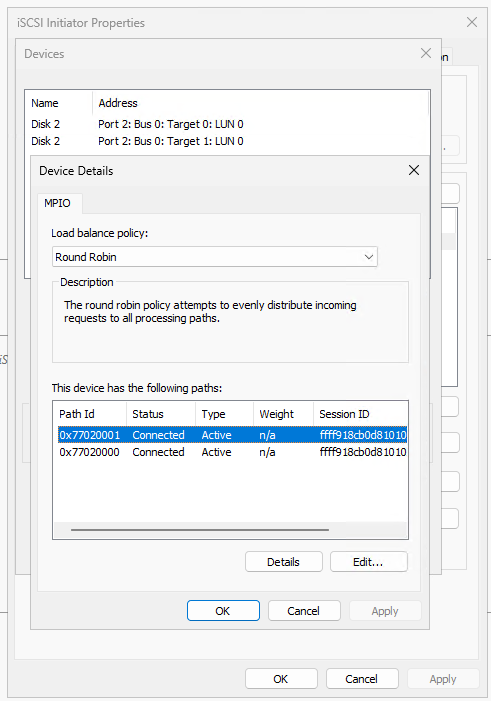Click Apply in Device Details dialog
This screenshot has width=491, height=701.
pos(385,611)
